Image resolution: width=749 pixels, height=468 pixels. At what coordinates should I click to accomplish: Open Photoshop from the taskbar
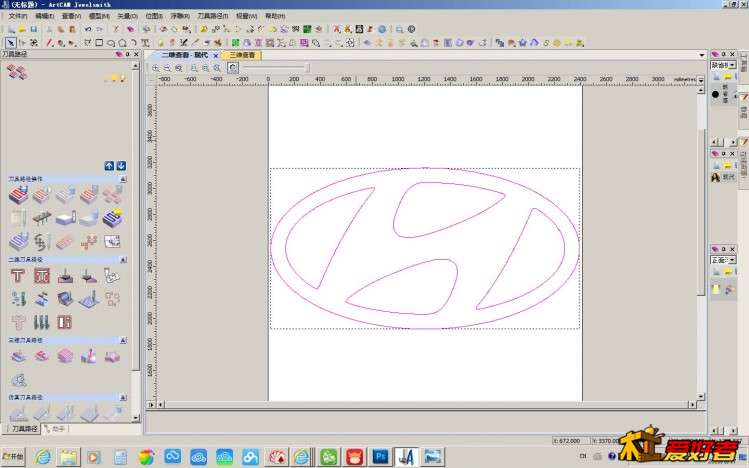click(381, 457)
